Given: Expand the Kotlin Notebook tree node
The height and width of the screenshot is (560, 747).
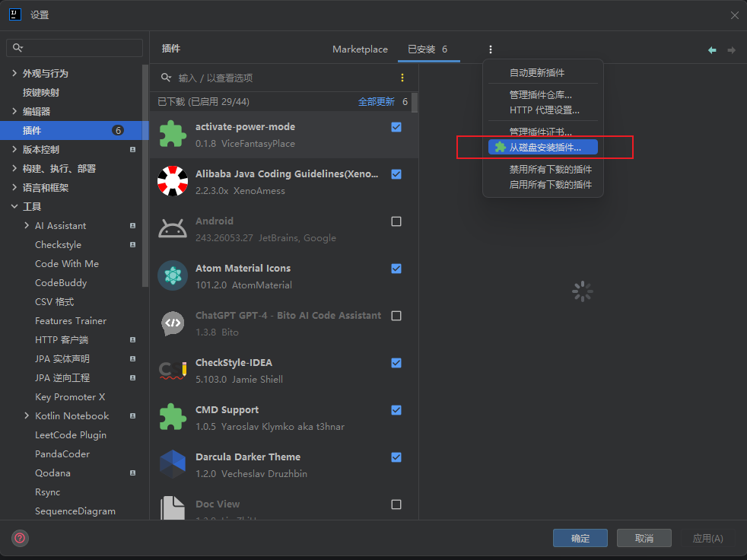Looking at the screenshot, I should [27, 415].
